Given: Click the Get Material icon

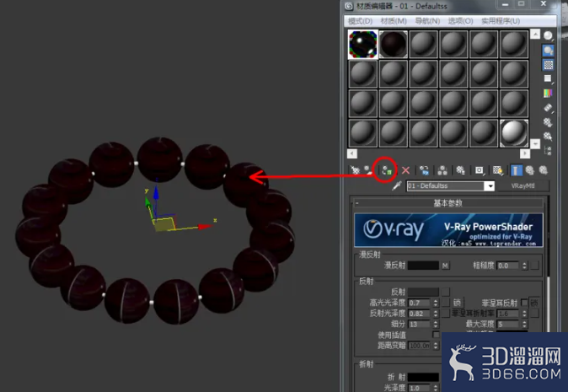Looking at the screenshot, I should (355, 170).
